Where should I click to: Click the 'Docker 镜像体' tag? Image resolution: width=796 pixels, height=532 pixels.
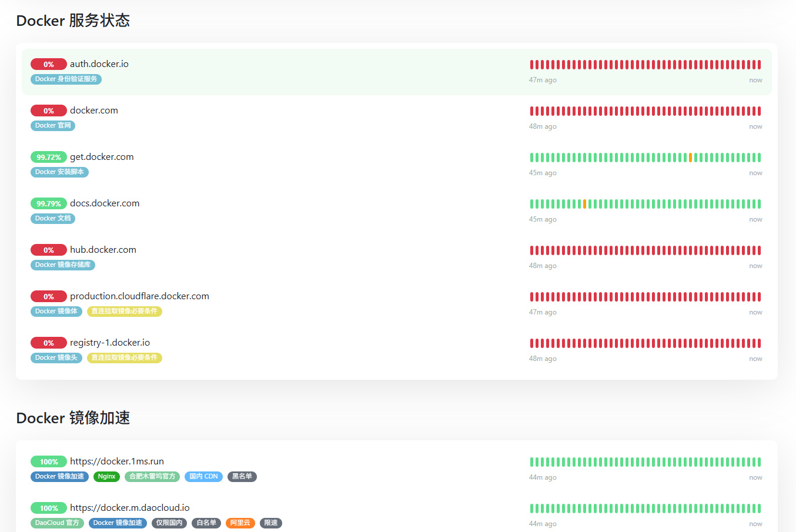click(x=56, y=312)
